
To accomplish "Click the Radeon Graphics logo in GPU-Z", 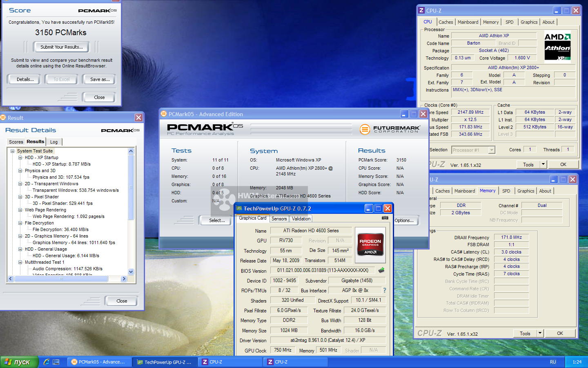I will pos(370,245).
